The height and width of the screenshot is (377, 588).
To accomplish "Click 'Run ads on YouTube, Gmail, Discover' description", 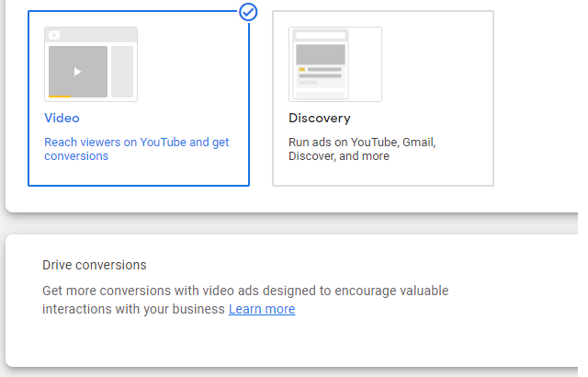I will point(362,149).
